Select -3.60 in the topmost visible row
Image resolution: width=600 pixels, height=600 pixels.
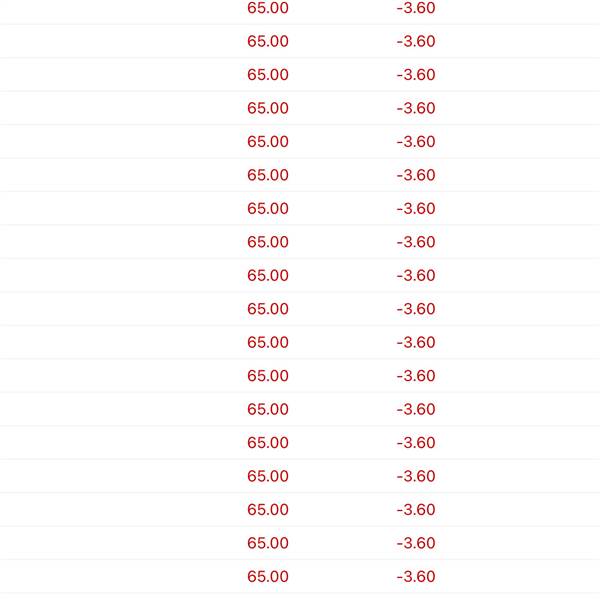click(416, 8)
